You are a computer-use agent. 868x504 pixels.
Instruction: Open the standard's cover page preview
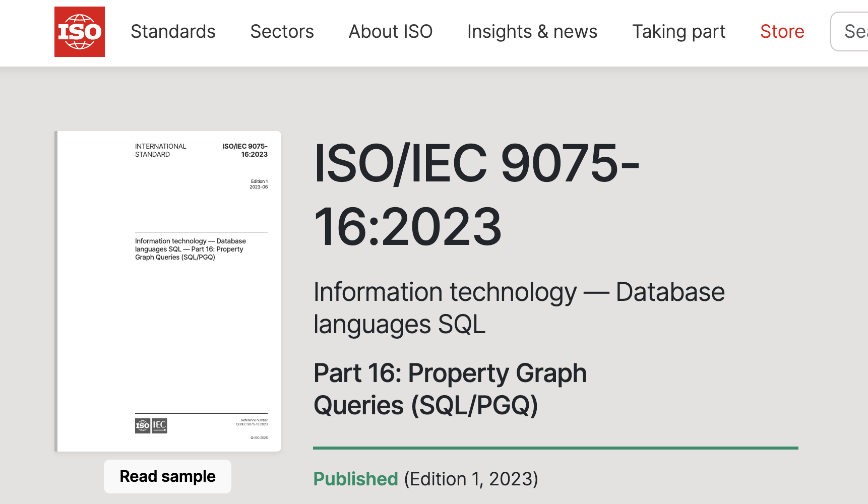(168, 291)
